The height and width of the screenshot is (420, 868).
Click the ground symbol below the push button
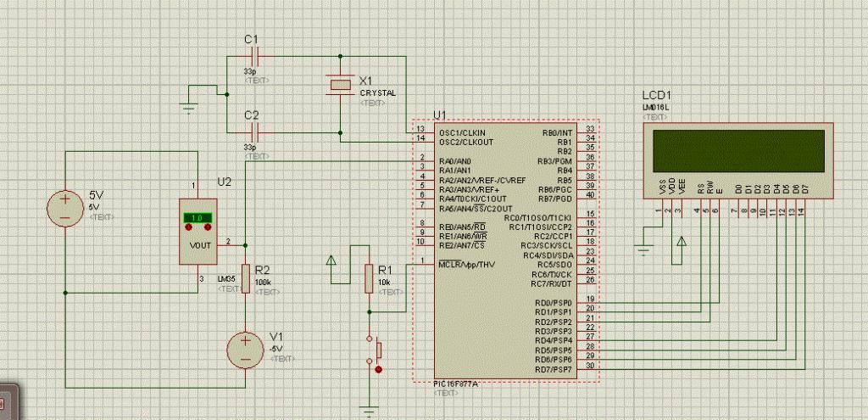pos(370,412)
